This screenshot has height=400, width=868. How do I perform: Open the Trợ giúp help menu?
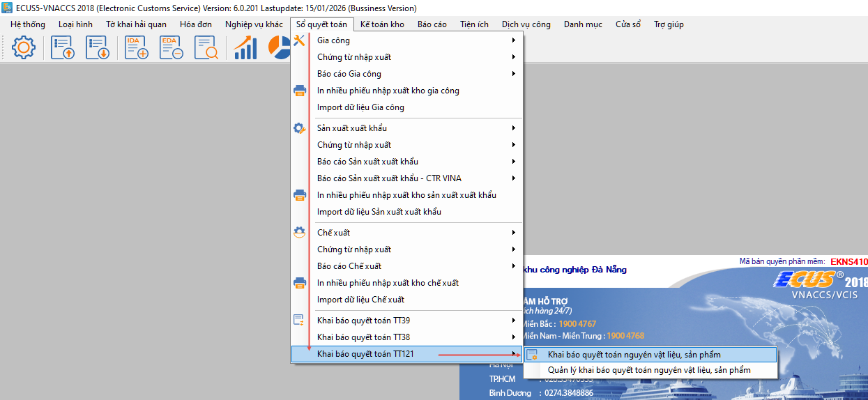(x=669, y=24)
